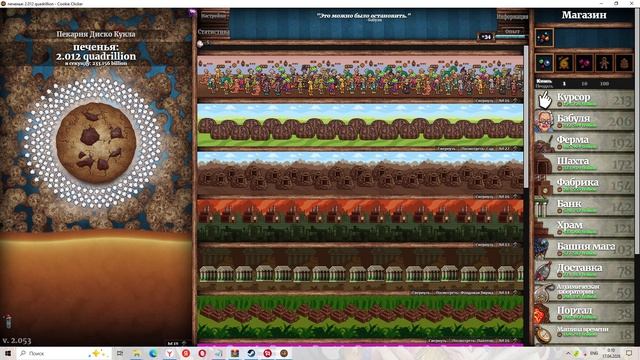Switch store to Купить mode
Image resolution: width=640 pixels, height=360 pixels.
(544, 81)
